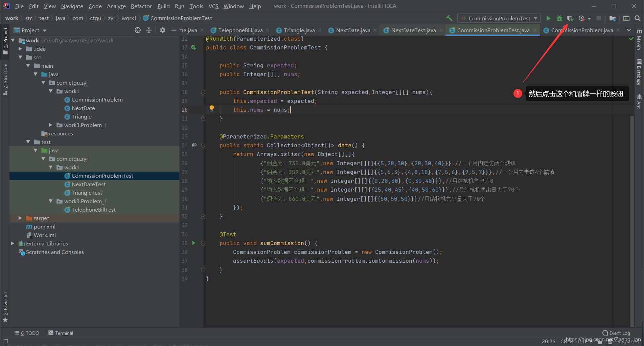
Task: Toggle the Maven tool window
Action: coord(639,40)
